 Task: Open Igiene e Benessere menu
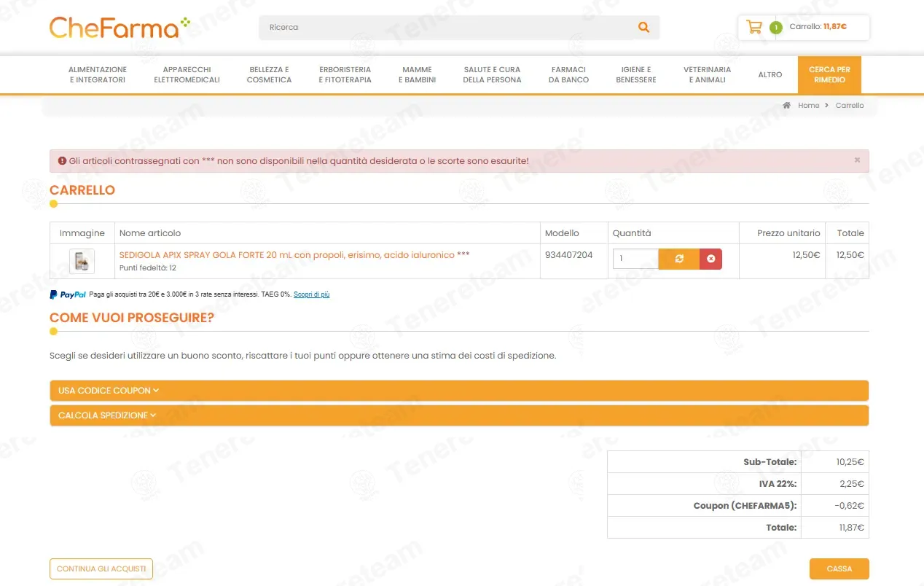point(636,75)
